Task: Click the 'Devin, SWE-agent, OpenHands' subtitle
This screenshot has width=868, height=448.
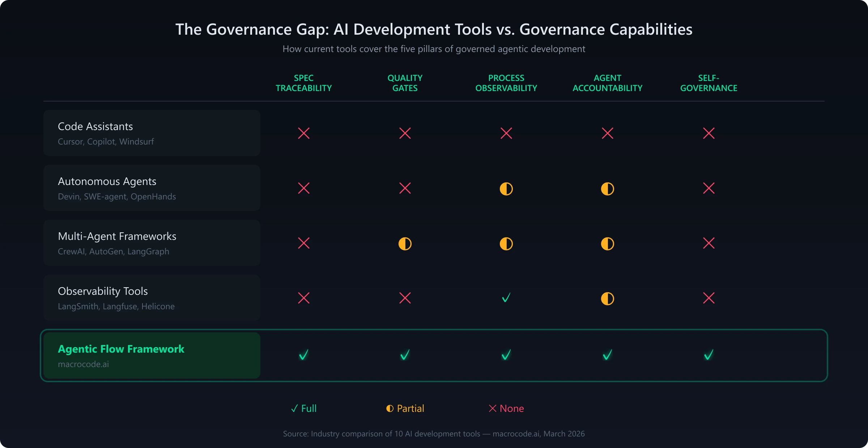Action: 117,197
